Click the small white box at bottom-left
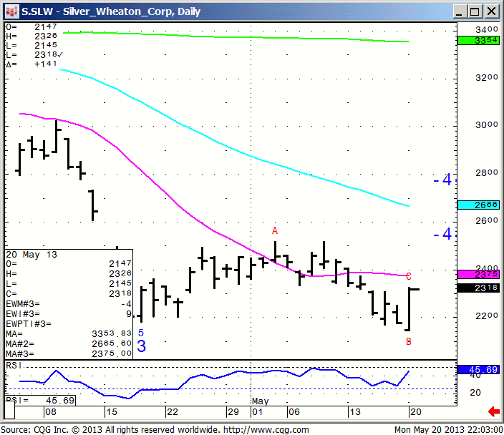Viewport: 504px width, 435px height. (x=11, y=412)
